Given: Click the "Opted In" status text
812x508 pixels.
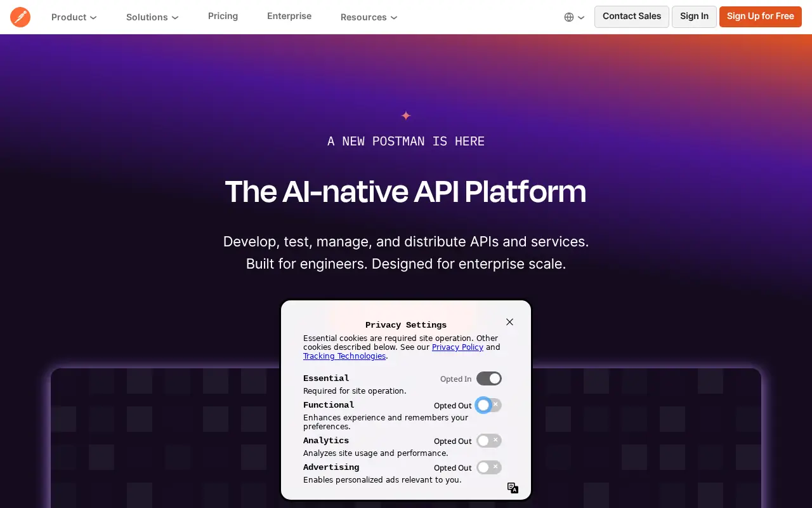Looking at the screenshot, I should coord(455,379).
